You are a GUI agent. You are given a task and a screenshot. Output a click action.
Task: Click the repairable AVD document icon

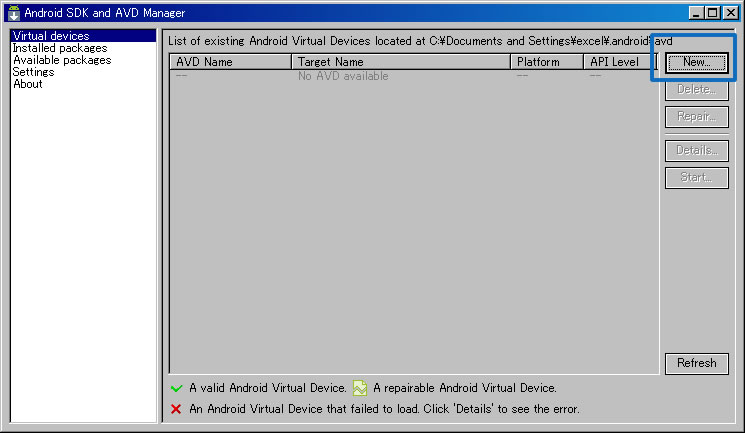pos(360,388)
